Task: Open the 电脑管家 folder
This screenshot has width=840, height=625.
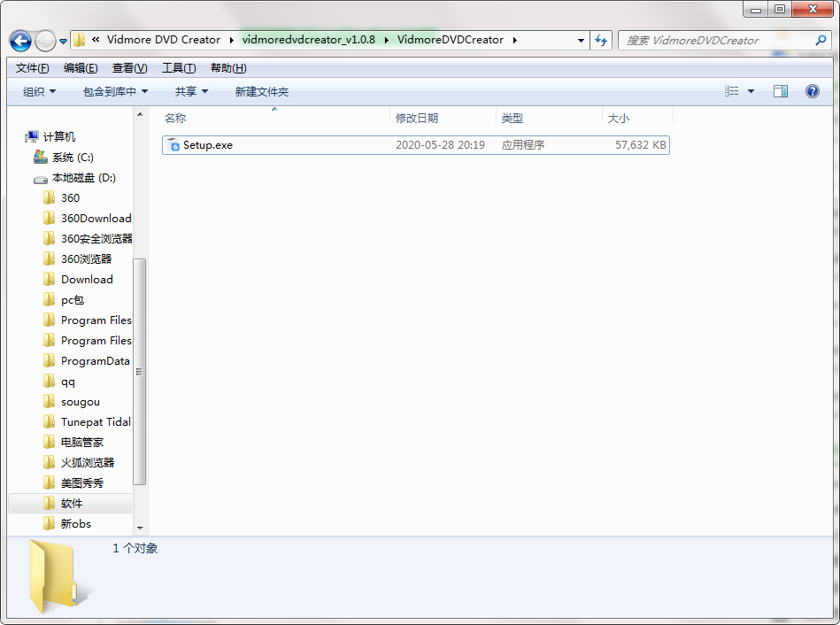Action: click(x=82, y=443)
